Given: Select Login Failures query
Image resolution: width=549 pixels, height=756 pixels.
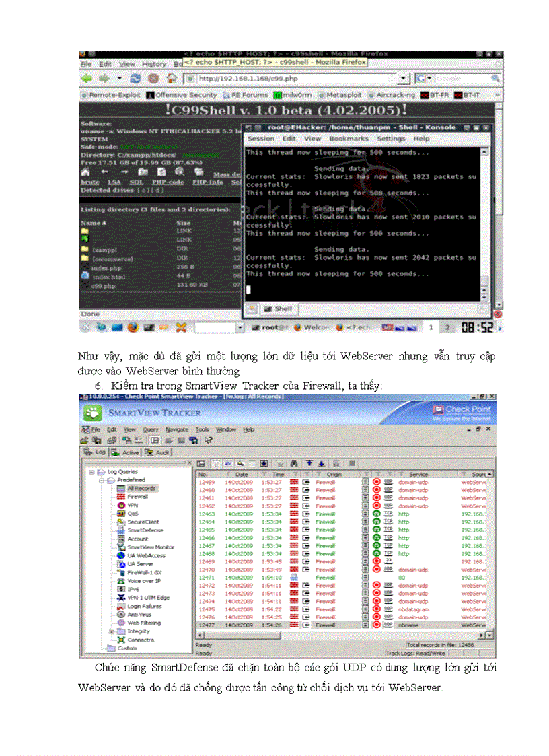Looking at the screenshot, I should point(145,607).
